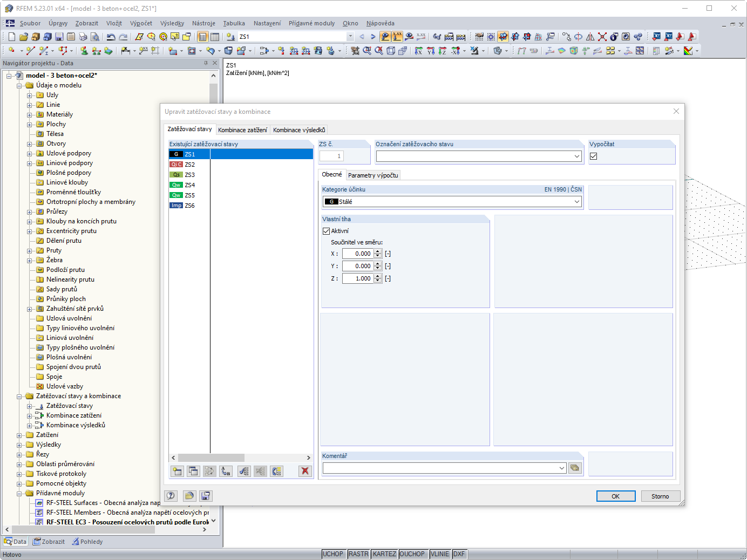Open an existing file from toolbar
The height and width of the screenshot is (560, 747).
point(23,37)
